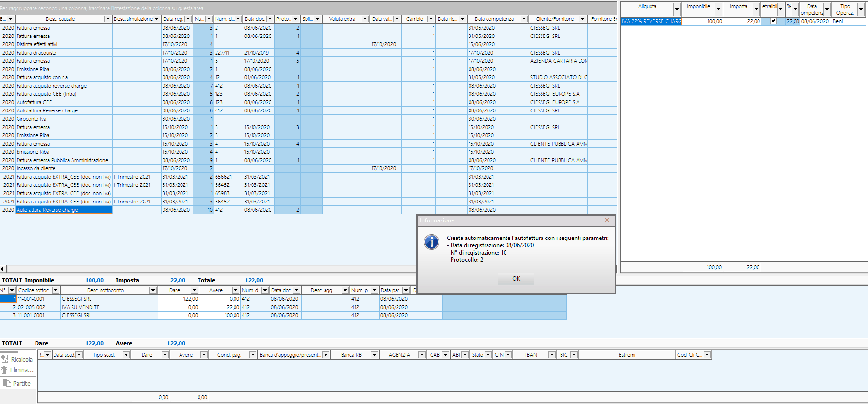Open the Imposta filter dropdown in the IVA grid
The image size is (868, 404).
point(756,9)
